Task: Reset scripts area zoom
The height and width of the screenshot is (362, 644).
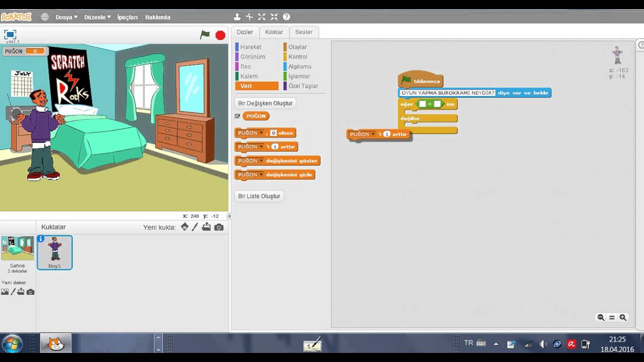Action: (x=612, y=317)
